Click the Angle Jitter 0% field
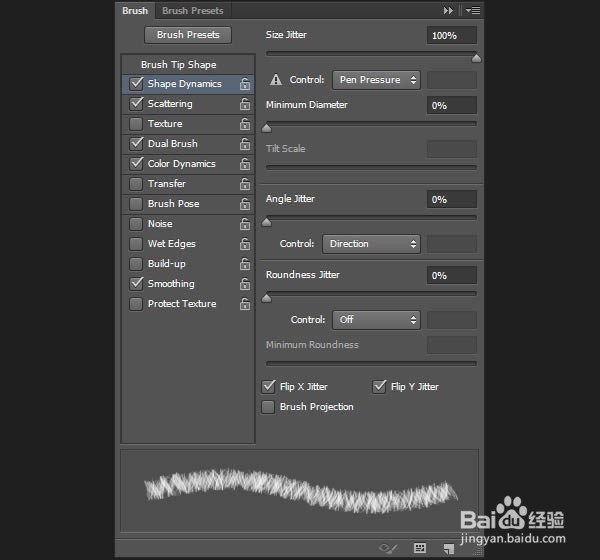This screenshot has height=560, width=600. coord(452,199)
